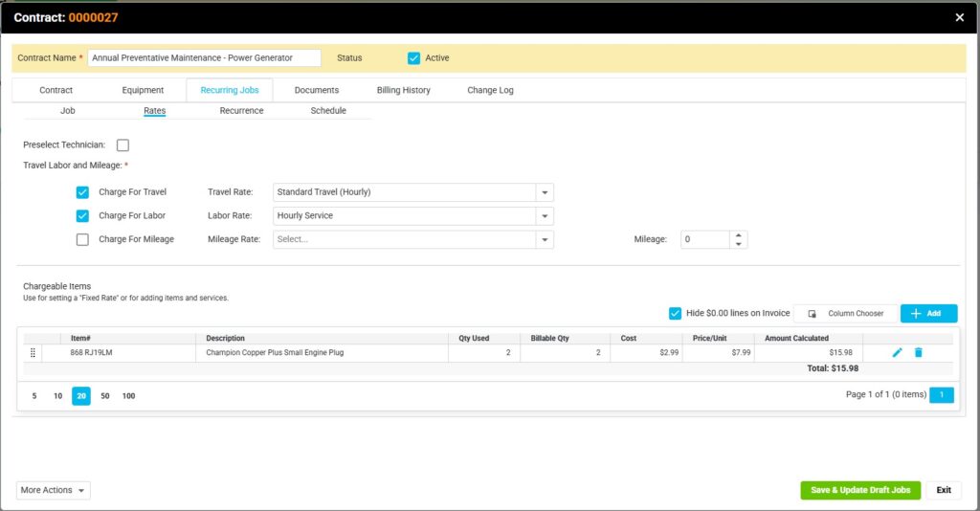Click the $2.99 cost cell
The width and height of the screenshot is (980, 511).
646,353
